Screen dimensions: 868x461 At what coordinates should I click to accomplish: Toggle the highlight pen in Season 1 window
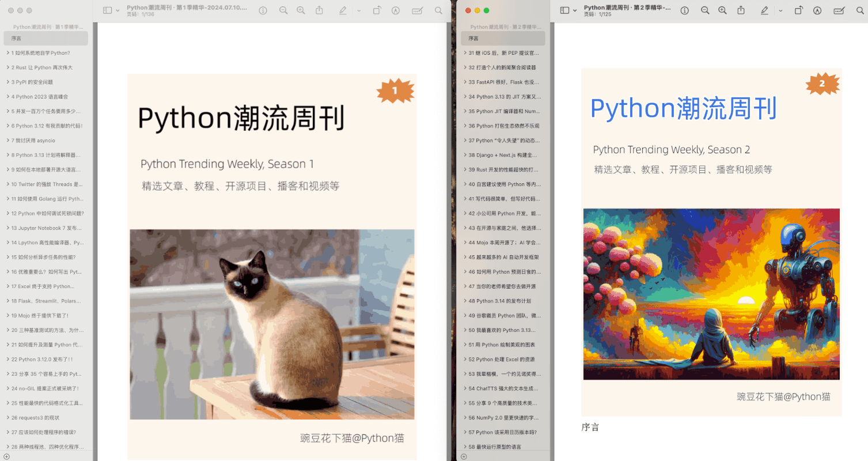coord(343,10)
